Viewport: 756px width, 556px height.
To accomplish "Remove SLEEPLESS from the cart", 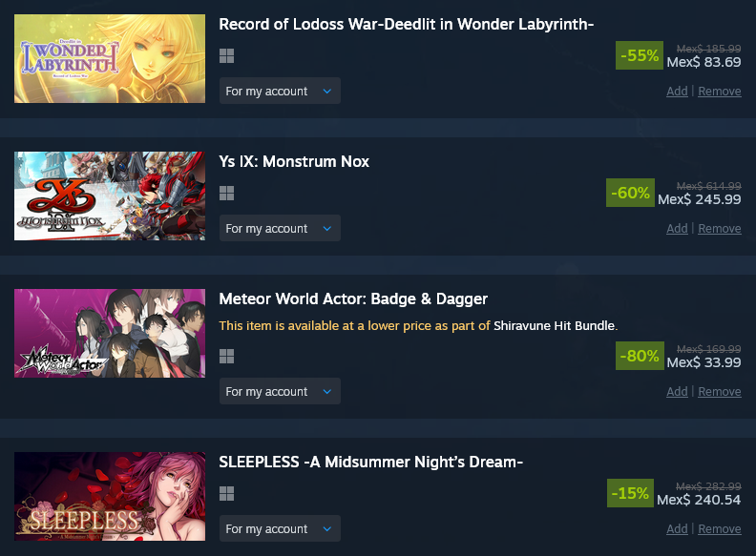I will click(720, 529).
